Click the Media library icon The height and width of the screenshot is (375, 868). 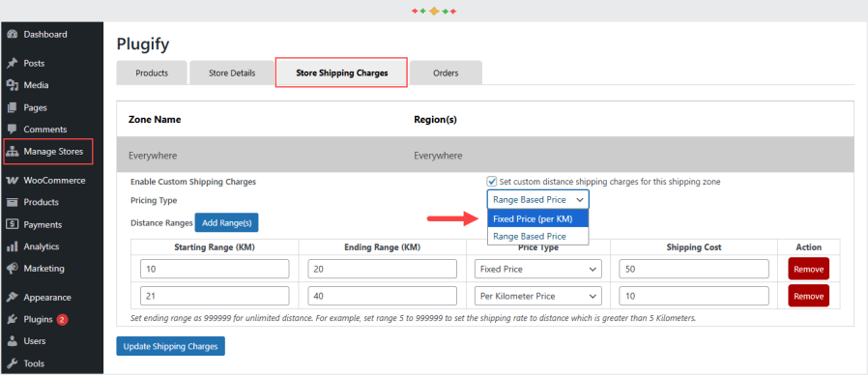13,86
